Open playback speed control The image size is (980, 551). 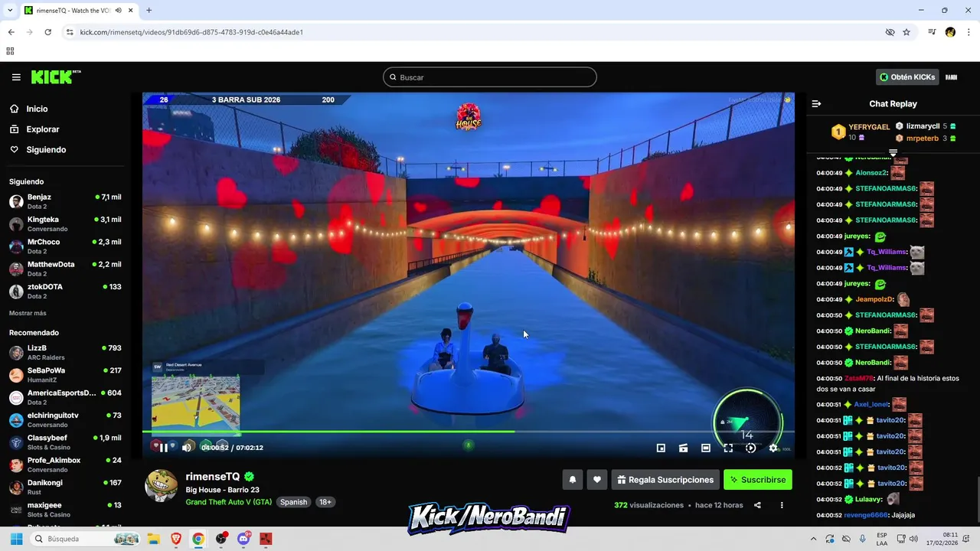click(x=750, y=448)
